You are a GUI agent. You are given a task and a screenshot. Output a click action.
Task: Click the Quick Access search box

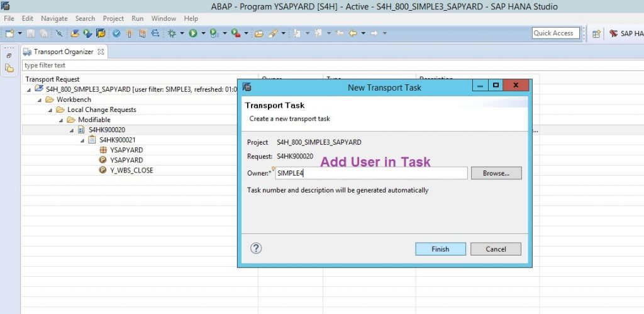pos(556,33)
